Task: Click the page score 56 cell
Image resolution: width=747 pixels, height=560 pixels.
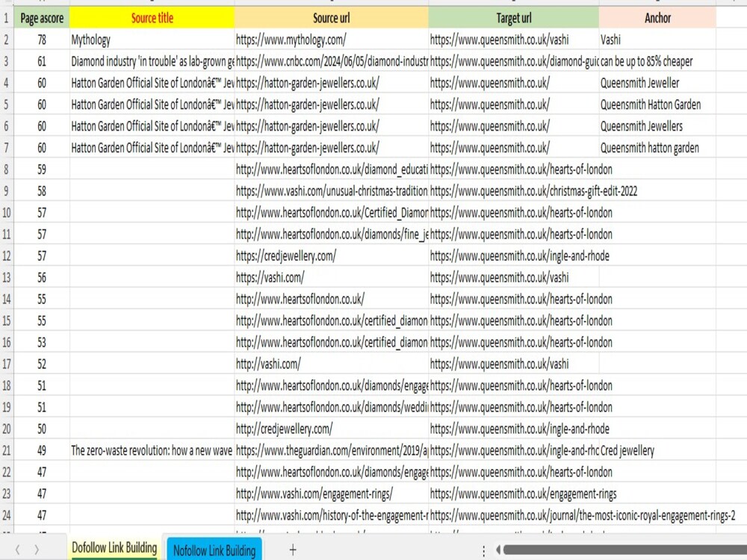Action: [x=42, y=277]
